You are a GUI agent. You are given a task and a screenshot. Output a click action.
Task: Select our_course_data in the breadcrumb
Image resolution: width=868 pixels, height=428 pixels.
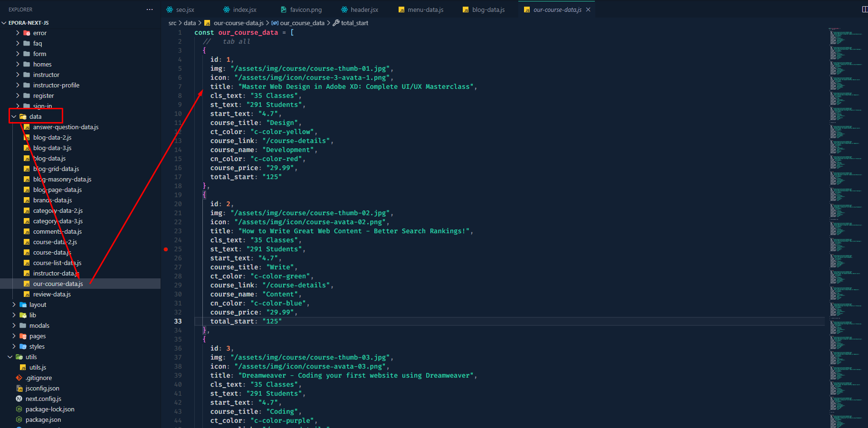coord(302,23)
